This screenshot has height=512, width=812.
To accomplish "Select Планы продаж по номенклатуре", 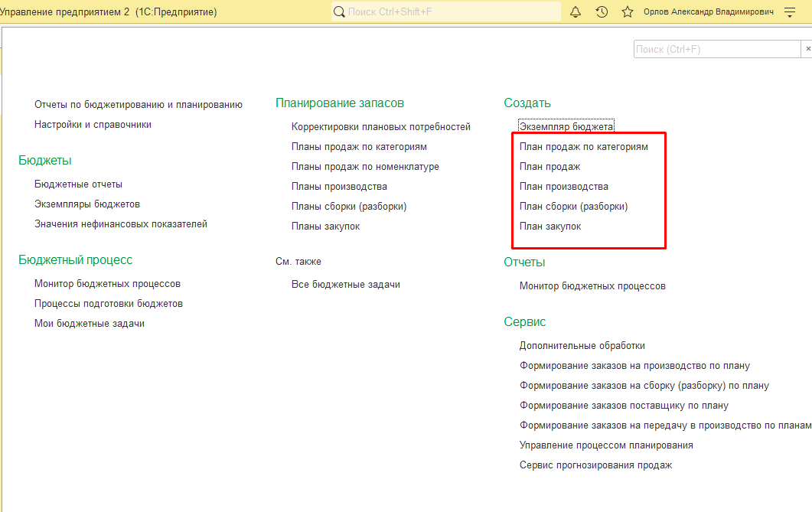I will point(365,167).
